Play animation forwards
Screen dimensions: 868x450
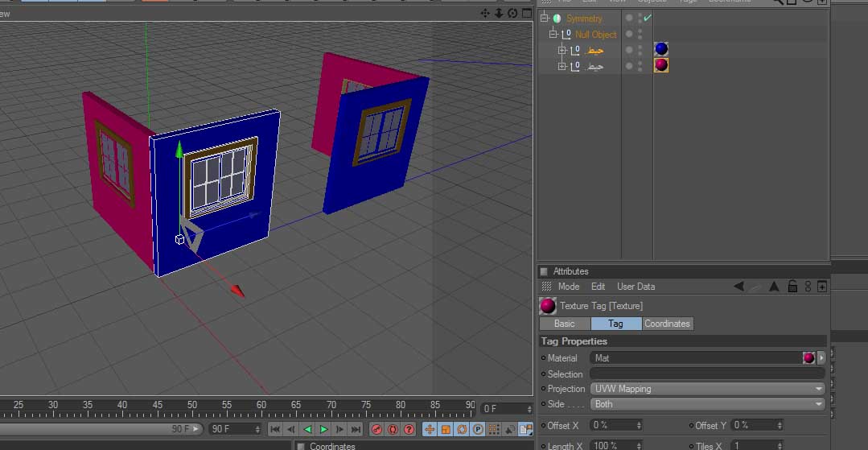pos(324,430)
